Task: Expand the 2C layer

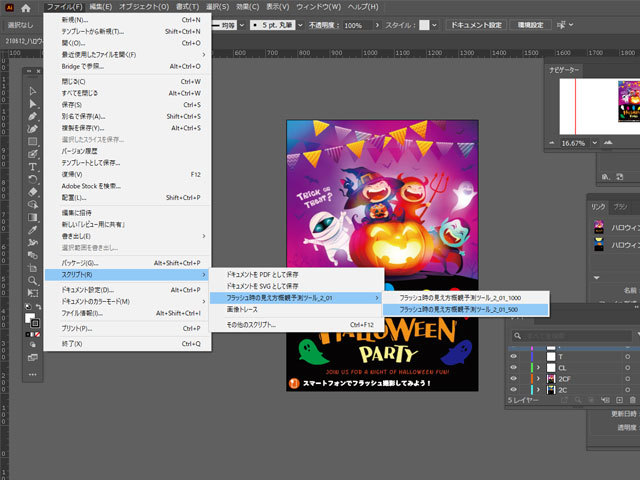Action: 538,389
